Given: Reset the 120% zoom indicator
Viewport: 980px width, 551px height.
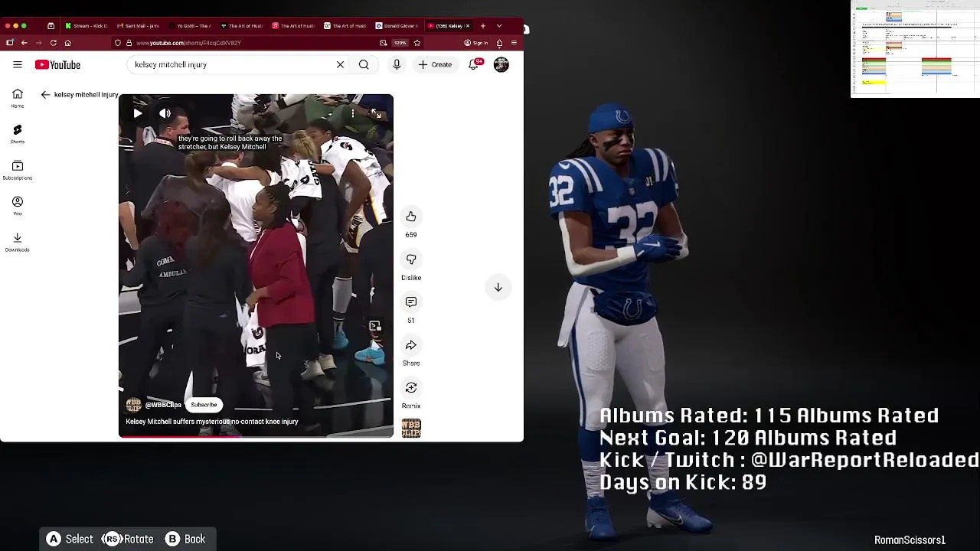Looking at the screenshot, I should coord(400,43).
